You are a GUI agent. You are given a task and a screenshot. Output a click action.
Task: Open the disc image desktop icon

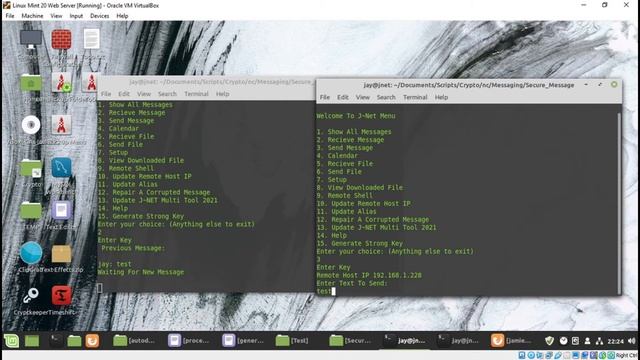click(31, 125)
